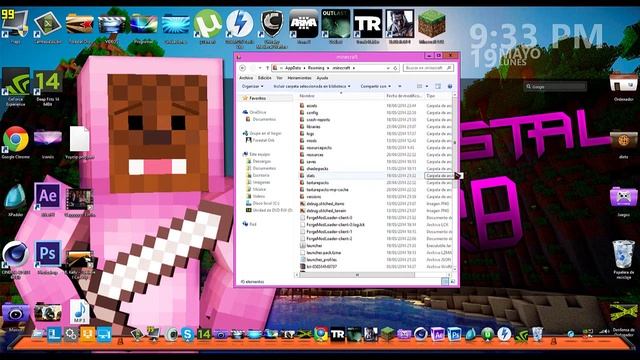
Task: Open the Deep Fritz 14 desktop icon
Action: click(48, 87)
